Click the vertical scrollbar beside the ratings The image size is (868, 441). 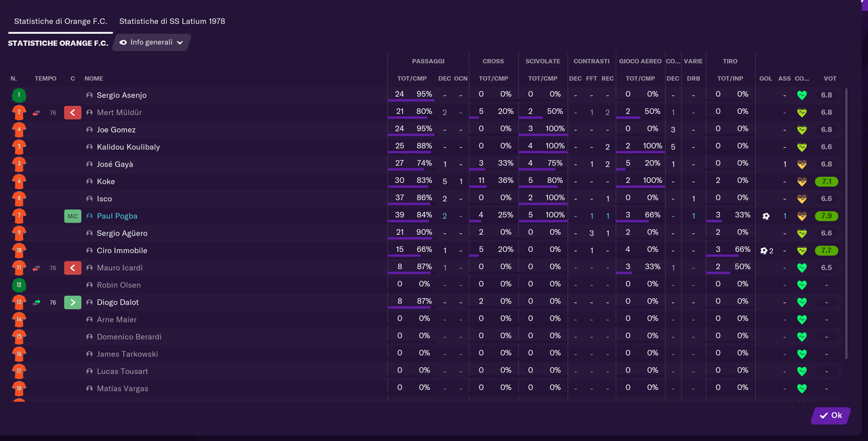point(846,224)
